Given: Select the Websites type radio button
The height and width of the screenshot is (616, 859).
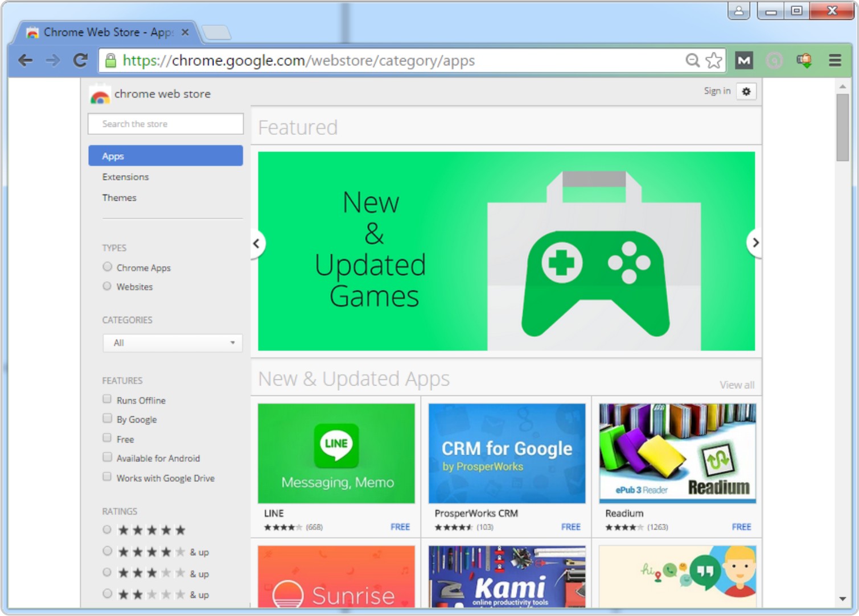Looking at the screenshot, I should tap(107, 286).
